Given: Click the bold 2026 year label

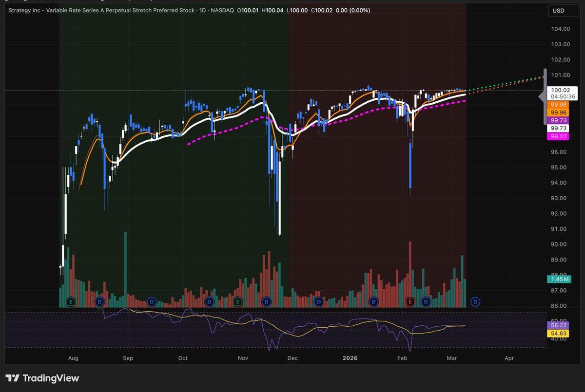Looking at the screenshot, I should (350, 358).
